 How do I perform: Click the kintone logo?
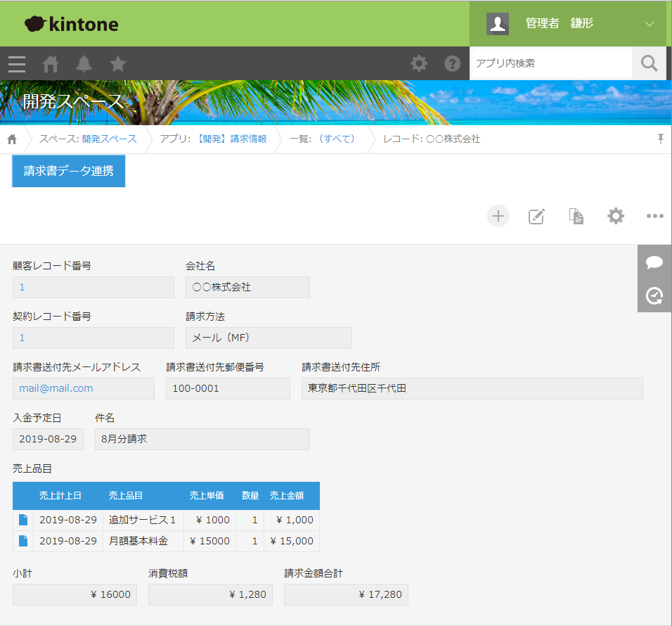(72, 24)
